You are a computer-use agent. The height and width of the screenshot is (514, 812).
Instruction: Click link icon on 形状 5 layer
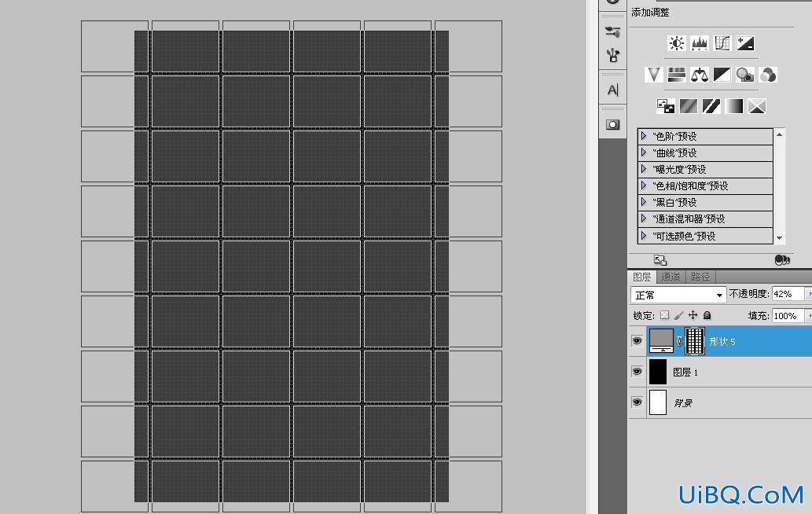(x=679, y=341)
